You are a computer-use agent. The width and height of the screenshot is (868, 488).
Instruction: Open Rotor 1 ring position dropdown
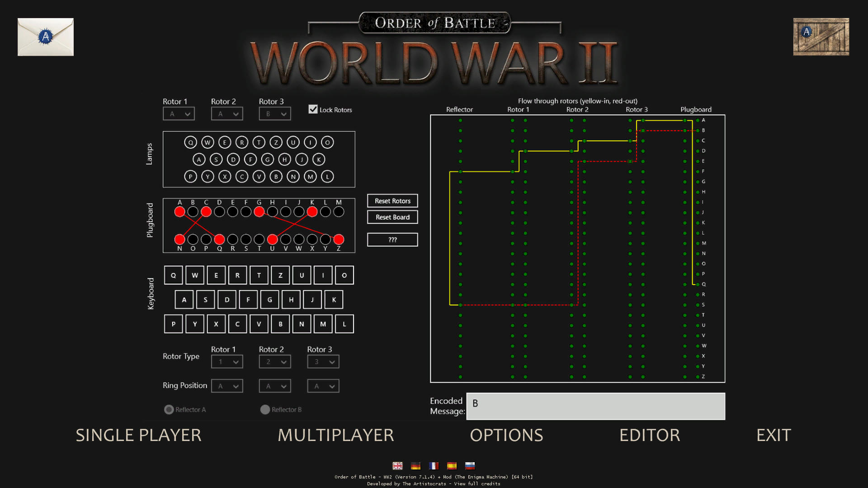pyautogui.click(x=227, y=386)
